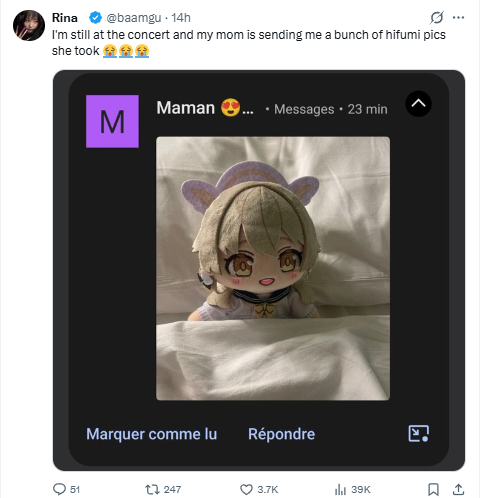Click the picture-in-picture icon in the notification

(x=419, y=434)
